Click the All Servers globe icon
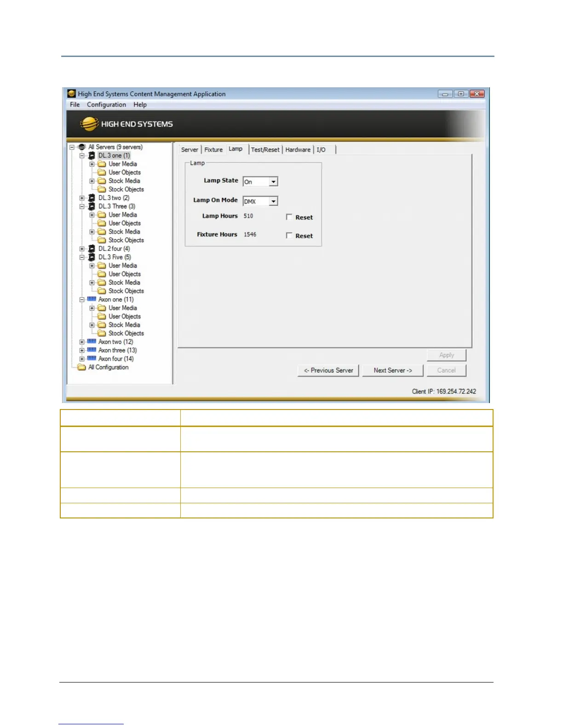 pyautogui.click(x=82, y=147)
